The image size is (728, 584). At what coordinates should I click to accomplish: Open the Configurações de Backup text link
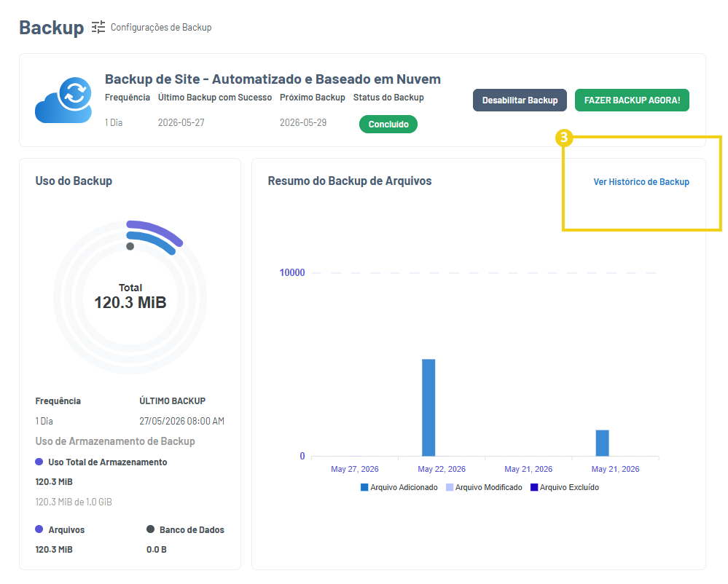tap(161, 28)
